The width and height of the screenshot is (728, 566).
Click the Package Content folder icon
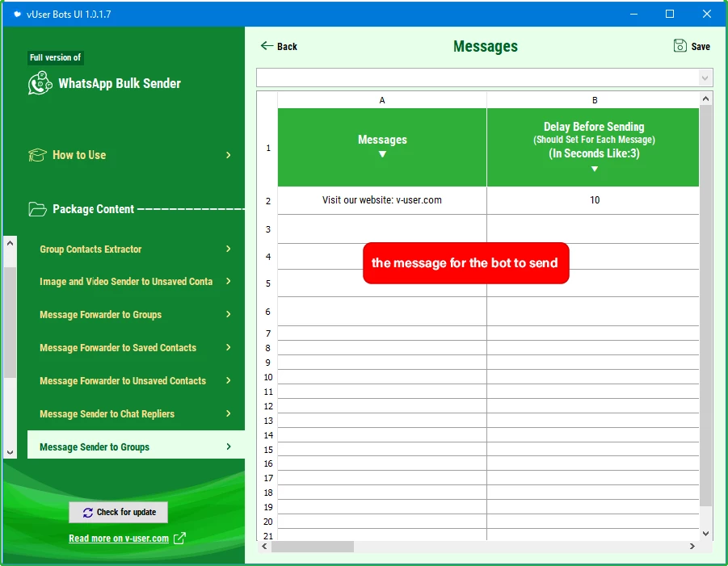(37, 209)
